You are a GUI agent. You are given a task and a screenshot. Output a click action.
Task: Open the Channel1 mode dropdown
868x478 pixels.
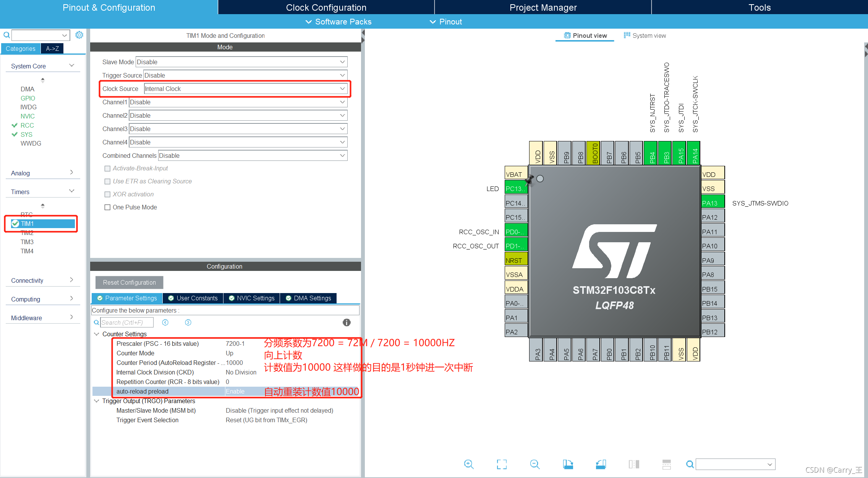[238, 102]
